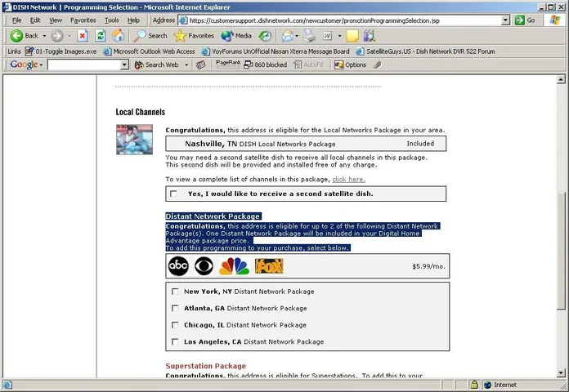Viewport: 569px width, 392px height.
Task: Click the highlighter pen icon on Google toolbar
Action: click(378, 65)
